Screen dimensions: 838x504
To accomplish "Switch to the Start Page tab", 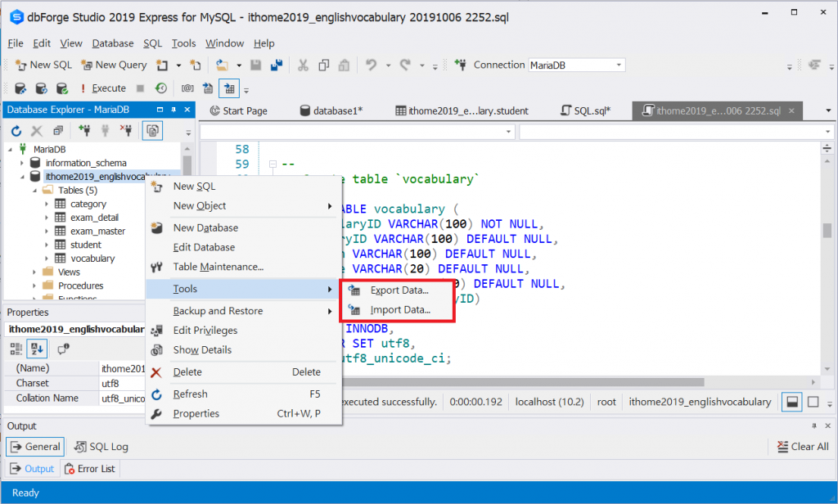I will [x=238, y=110].
